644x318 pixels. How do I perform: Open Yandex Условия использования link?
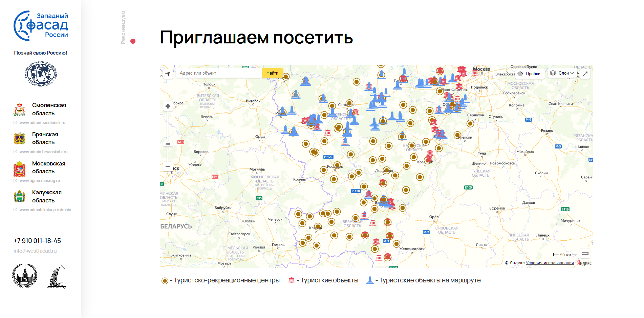(x=550, y=263)
